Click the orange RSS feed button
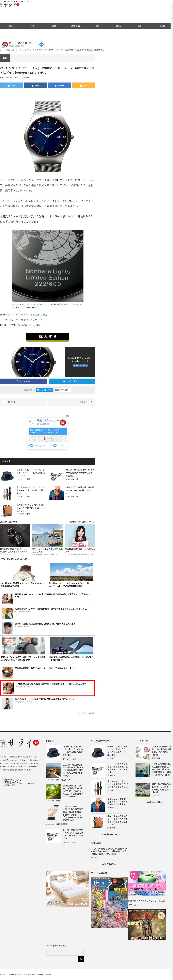Image resolution: width=173 pixels, height=980 pixels. click(x=83, y=86)
